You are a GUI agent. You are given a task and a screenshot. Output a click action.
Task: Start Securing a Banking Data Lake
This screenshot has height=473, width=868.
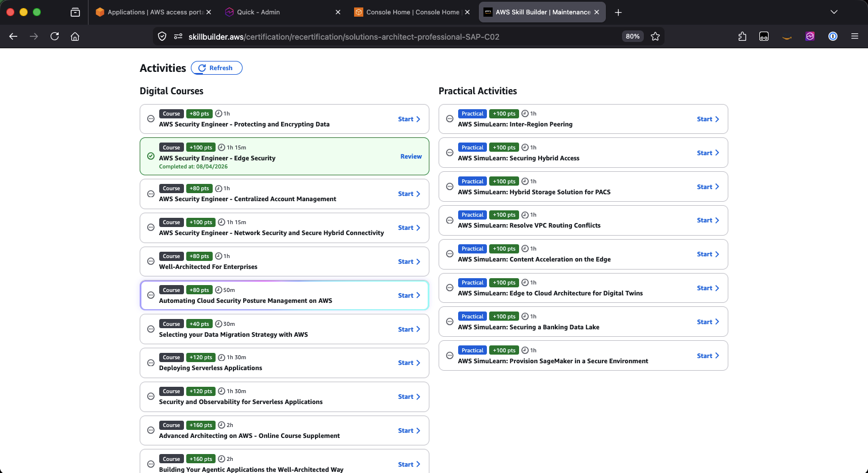click(x=708, y=322)
